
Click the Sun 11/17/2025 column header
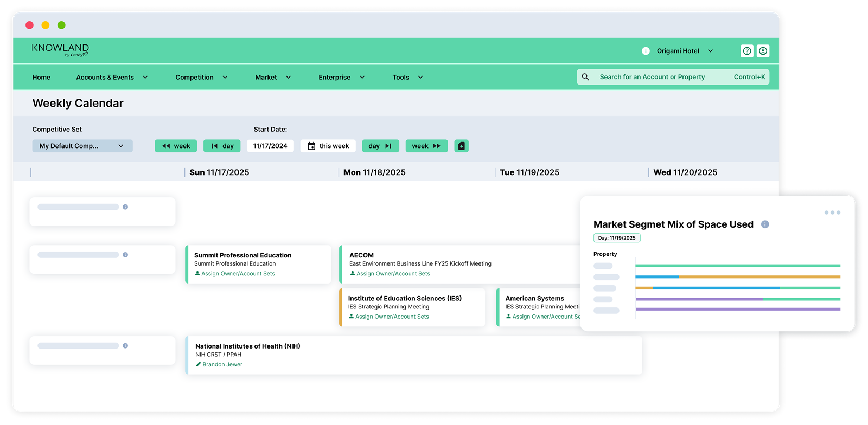[x=219, y=172]
